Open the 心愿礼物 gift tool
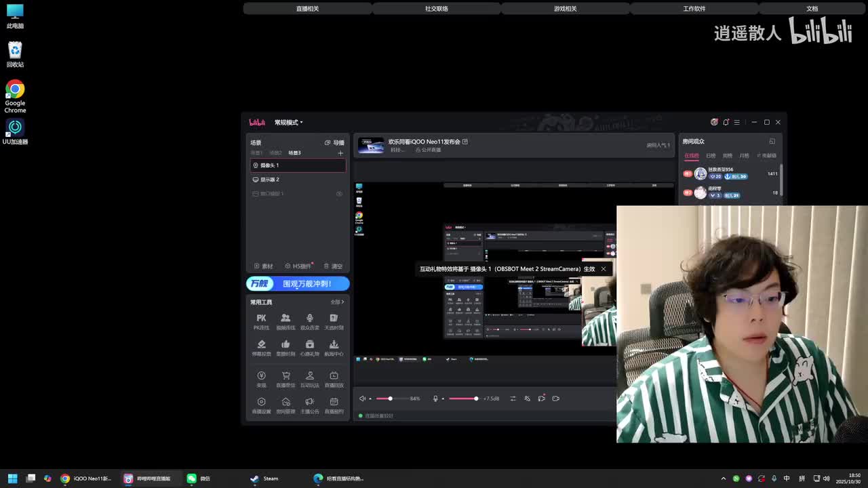This screenshot has height=488, width=868. tap(310, 348)
